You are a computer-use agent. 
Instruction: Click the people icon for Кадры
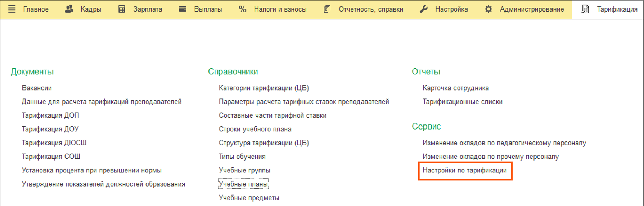(x=69, y=9)
